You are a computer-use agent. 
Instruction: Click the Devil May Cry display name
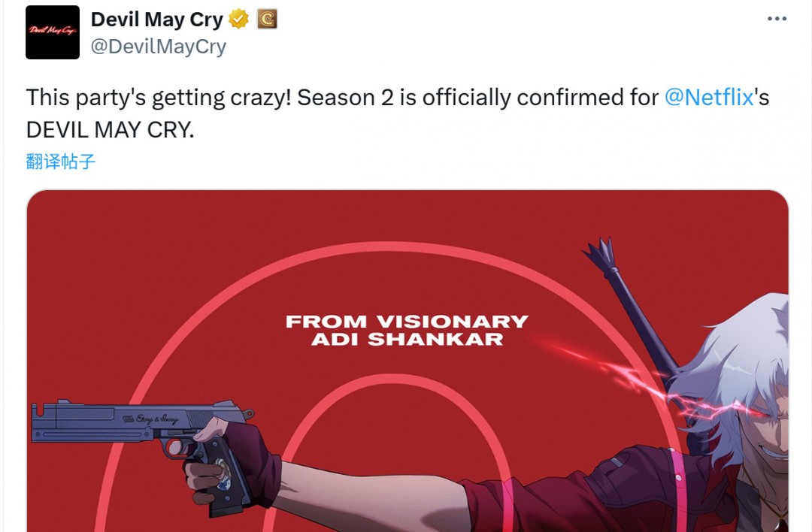tap(156, 20)
